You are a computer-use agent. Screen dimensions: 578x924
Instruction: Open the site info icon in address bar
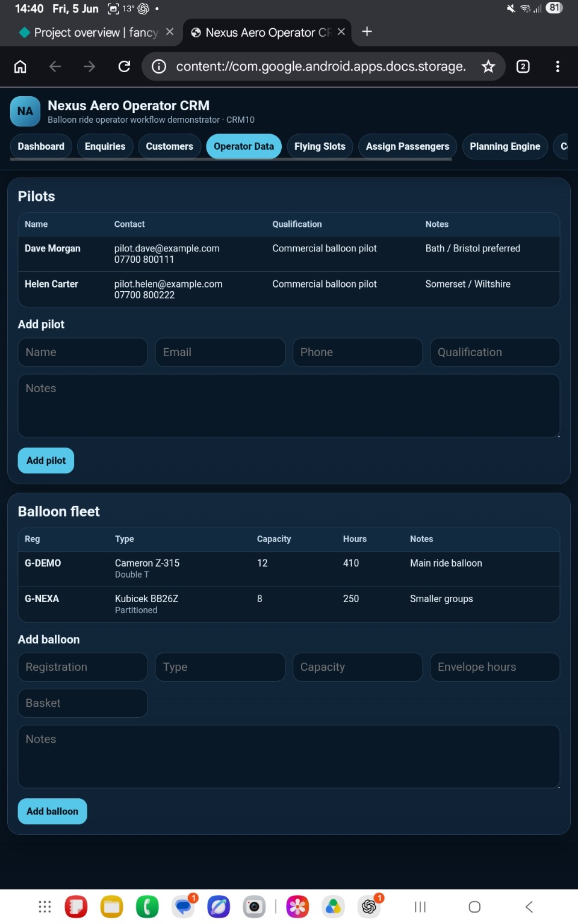click(x=159, y=66)
